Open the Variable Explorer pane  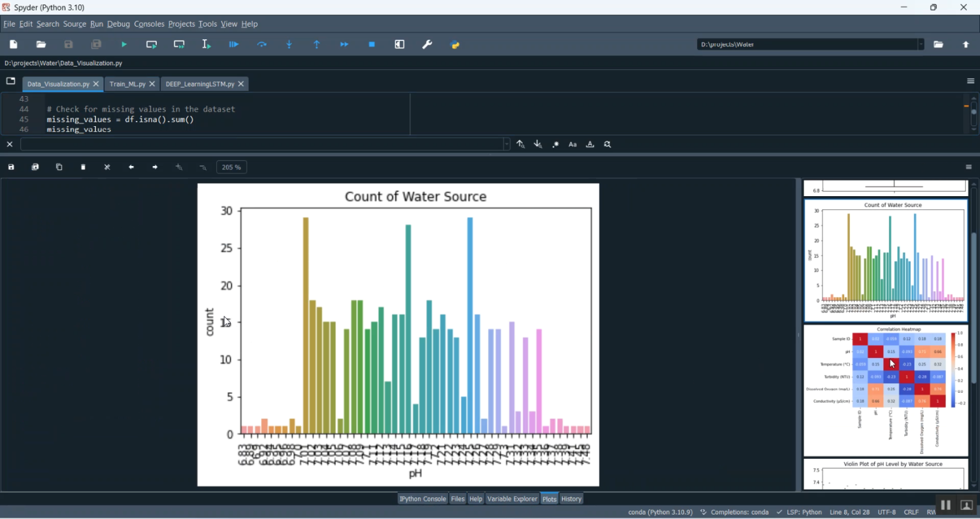512,499
